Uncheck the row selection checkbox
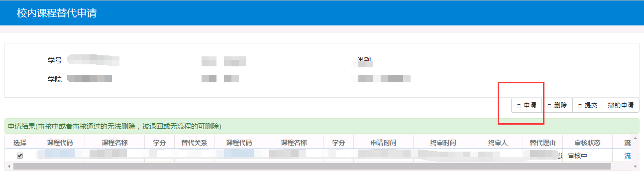644x191 pixels. tap(20, 156)
